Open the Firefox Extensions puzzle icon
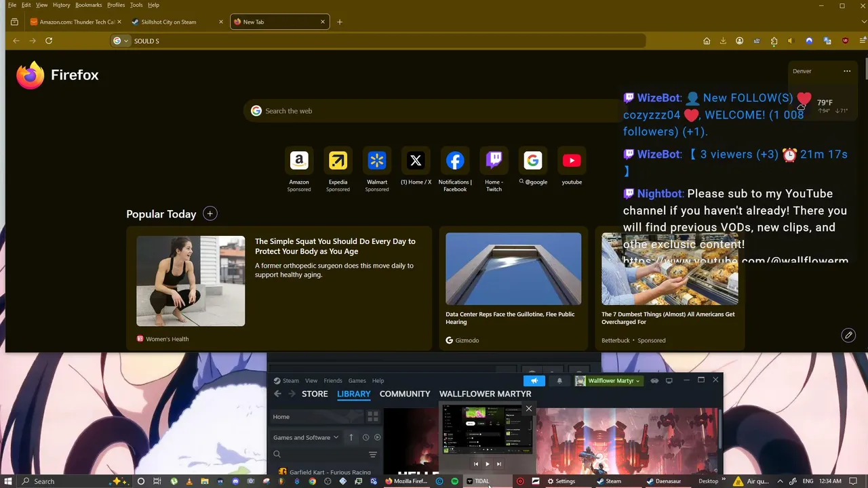This screenshot has height=488, width=868. [774, 41]
